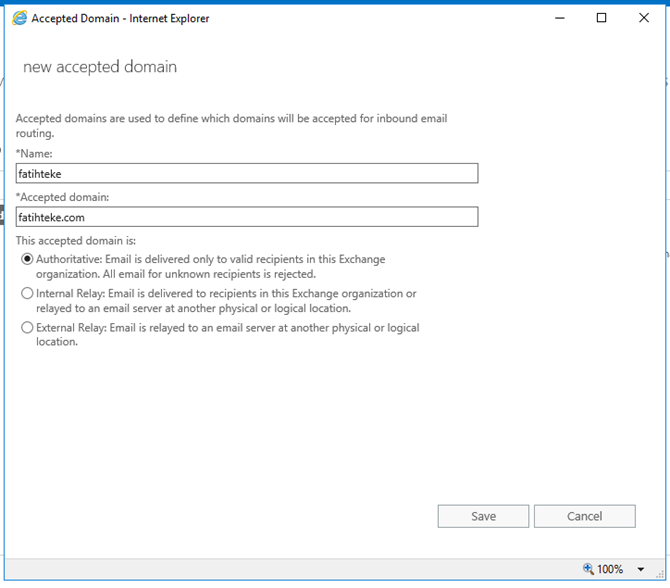Select the Authoritative radio button

tap(27, 260)
